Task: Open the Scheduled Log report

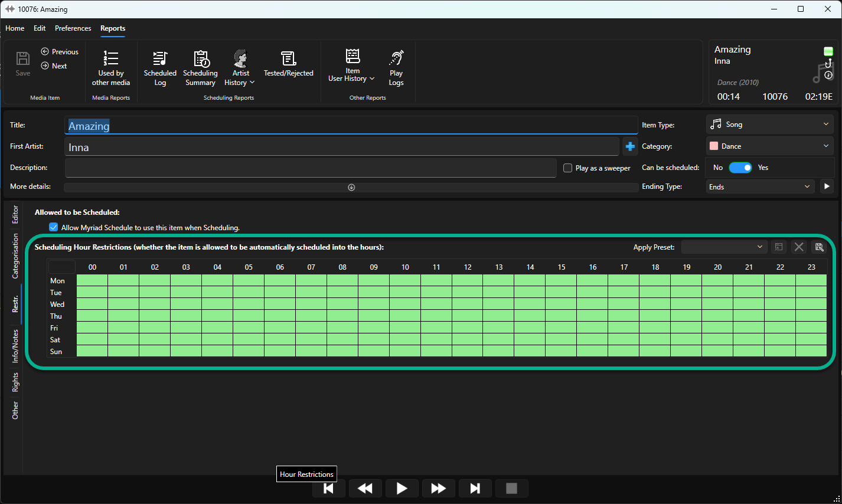Action: pyautogui.click(x=160, y=68)
